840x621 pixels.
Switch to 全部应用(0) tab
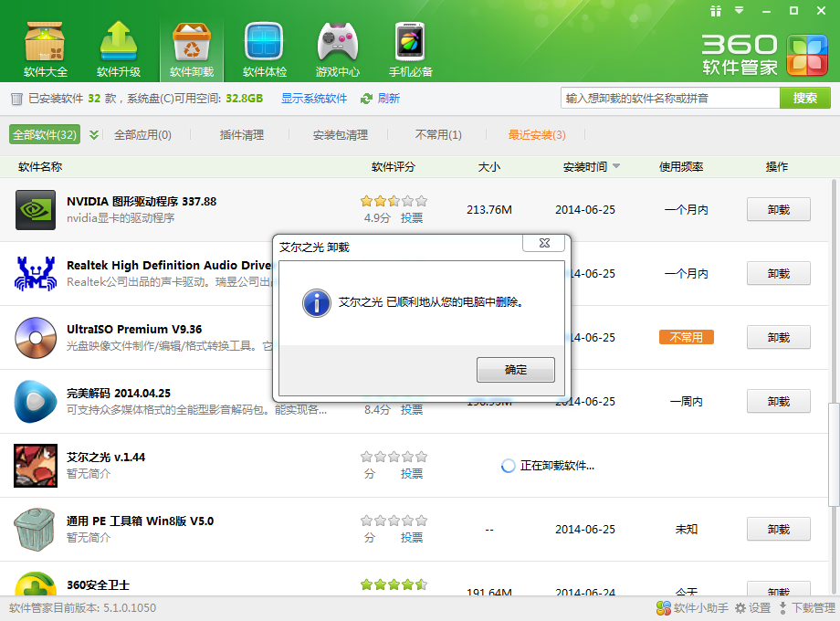142,135
